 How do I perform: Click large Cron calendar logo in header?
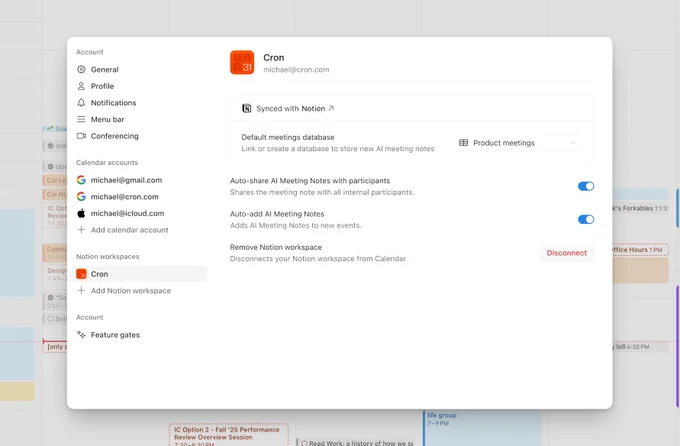[242, 62]
